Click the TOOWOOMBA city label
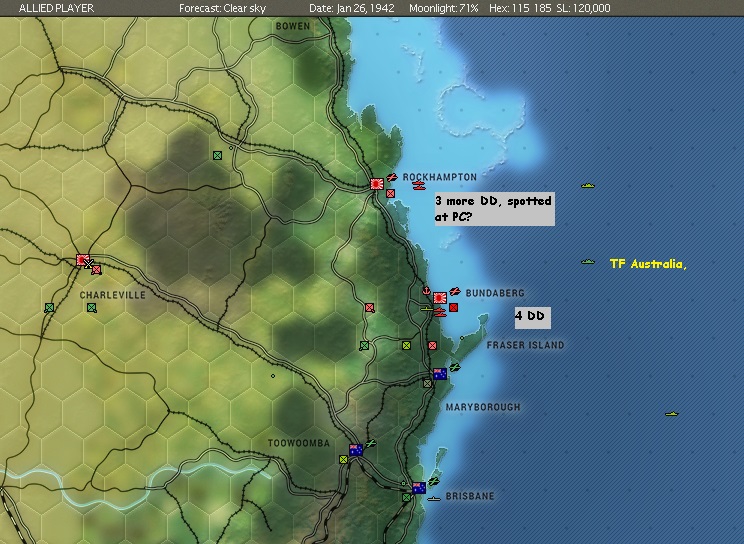744x544 pixels. tap(298, 443)
